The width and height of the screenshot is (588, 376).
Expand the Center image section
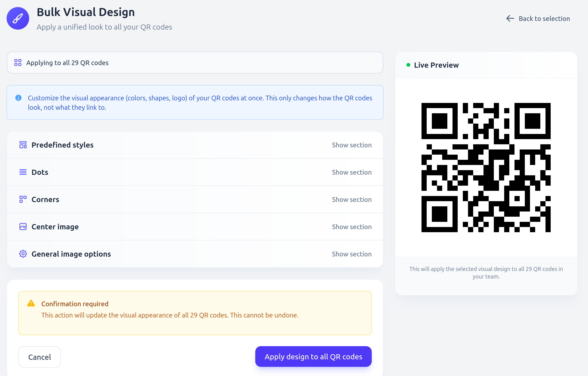pos(352,227)
